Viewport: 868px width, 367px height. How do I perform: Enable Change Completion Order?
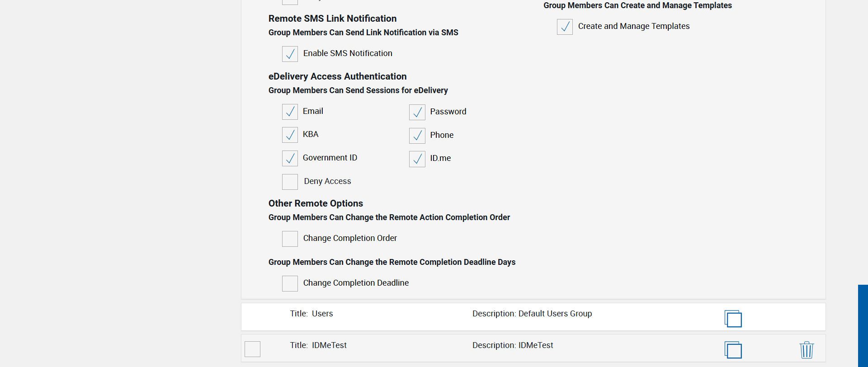tap(290, 239)
